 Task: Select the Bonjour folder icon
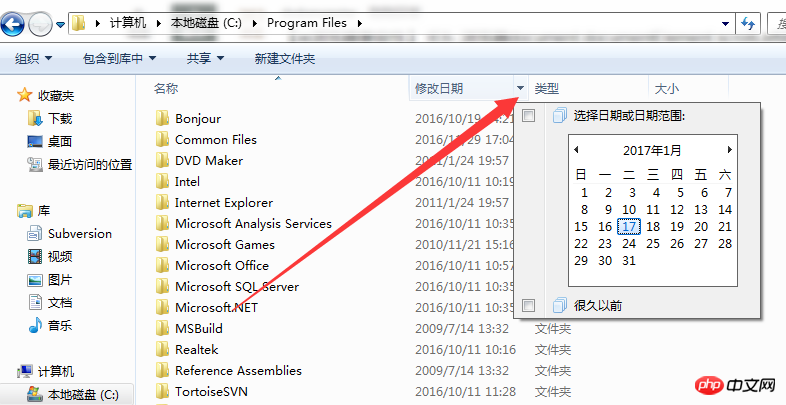(x=162, y=118)
